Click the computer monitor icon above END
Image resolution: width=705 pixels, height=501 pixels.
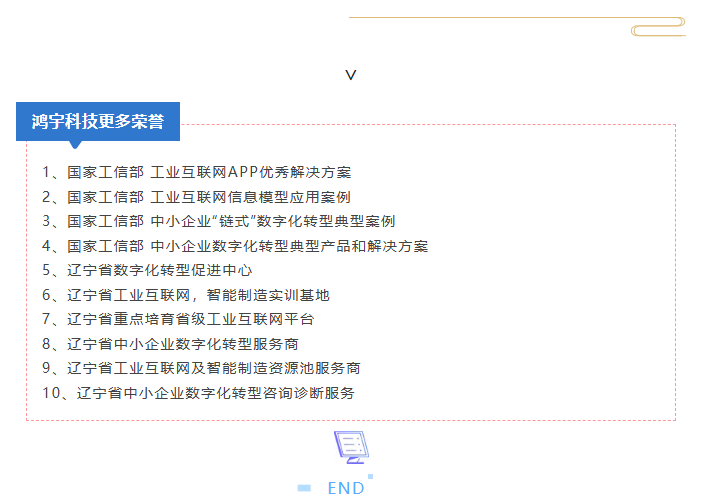point(349,447)
